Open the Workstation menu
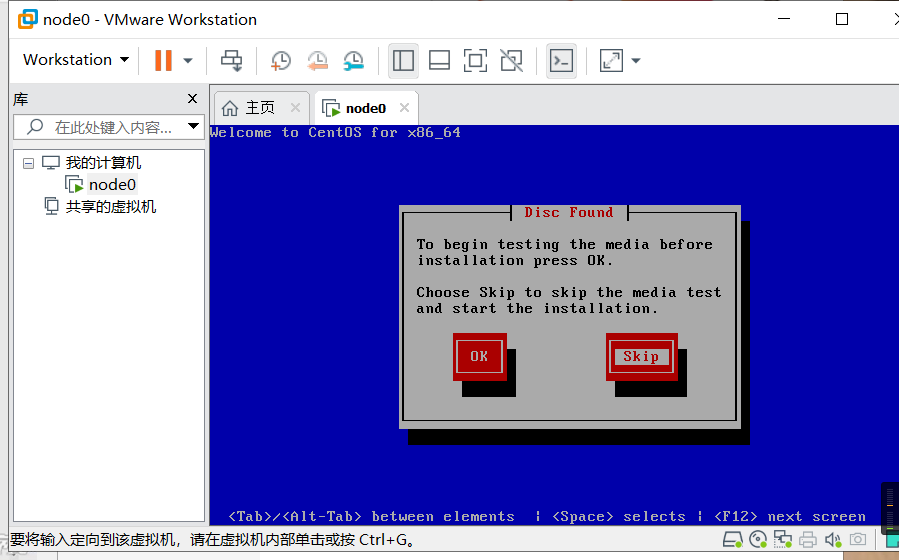The width and height of the screenshot is (899, 560). click(76, 60)
